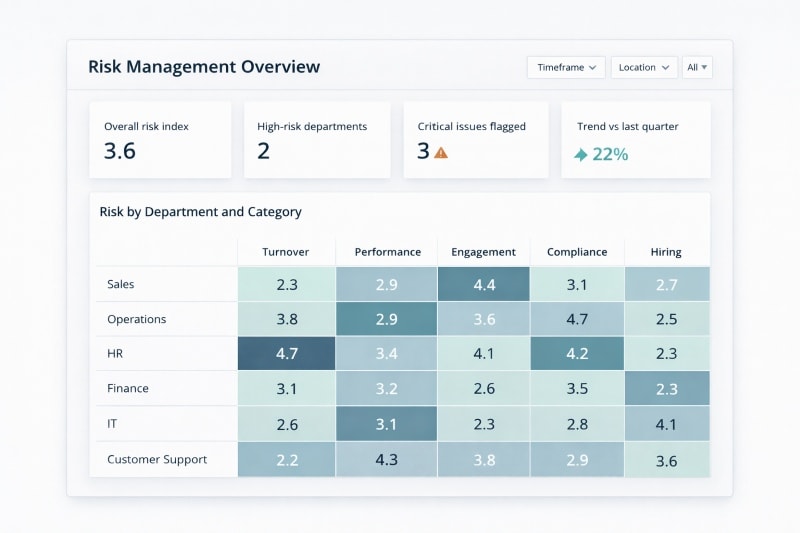Select the High-risk departments card
The image size is (800, 533).
(317, 140)
